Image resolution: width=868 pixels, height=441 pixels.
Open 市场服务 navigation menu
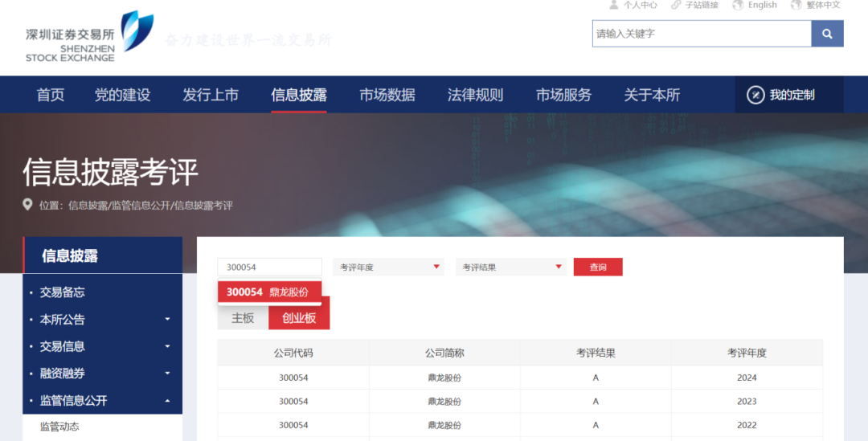tap(563, 95)
